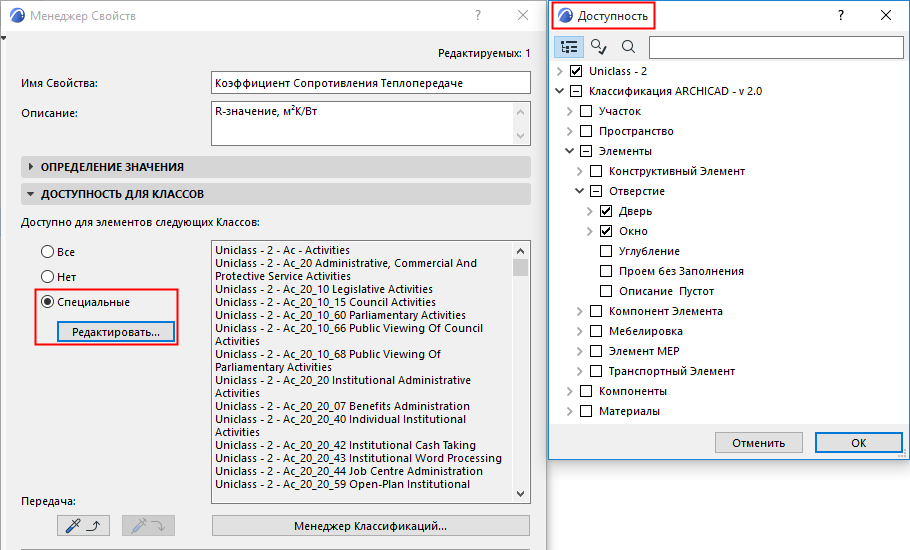The height and width of the screenshot is (550, 910).
Task: Collapse the Классификация ARCHICAD tree node
Action: pos(559,91)
